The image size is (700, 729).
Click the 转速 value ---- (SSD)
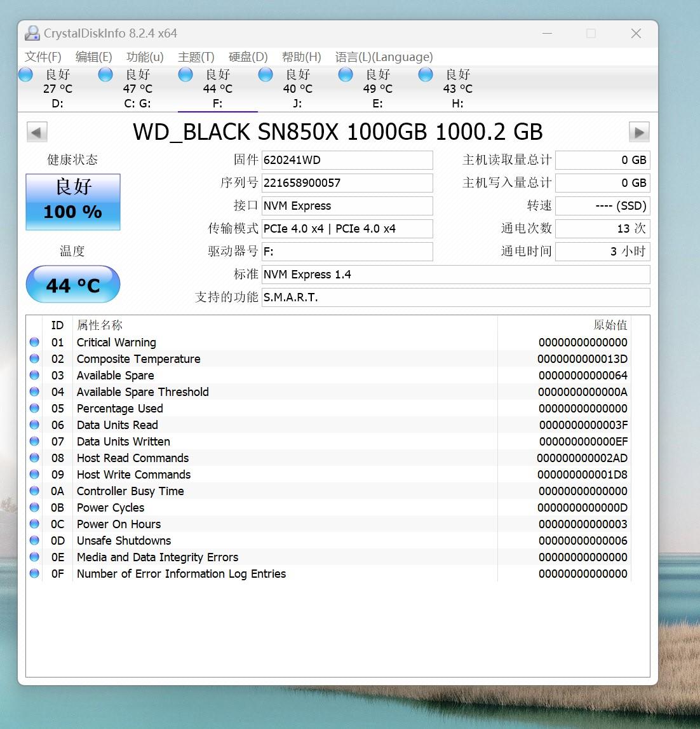[x=602, y=205]
